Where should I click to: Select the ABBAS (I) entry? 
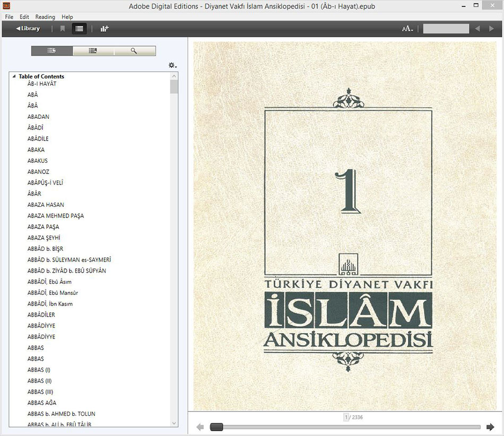click(x=39, y=370)
